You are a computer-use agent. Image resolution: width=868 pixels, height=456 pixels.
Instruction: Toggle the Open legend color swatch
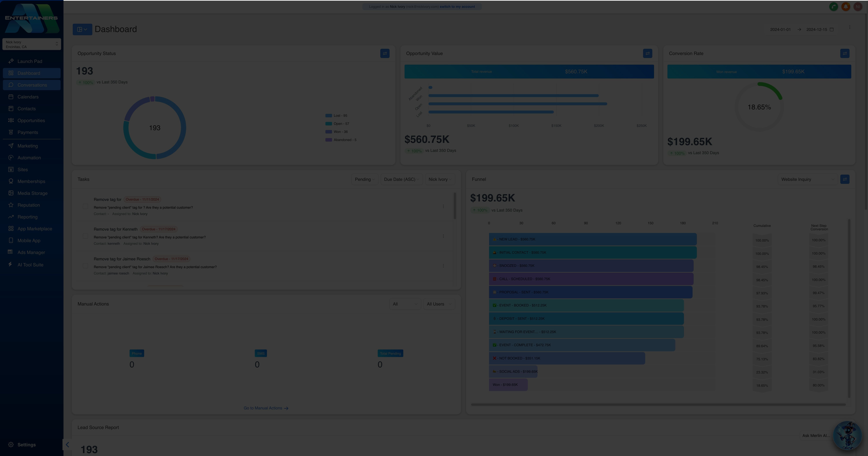tap(329, 124)
